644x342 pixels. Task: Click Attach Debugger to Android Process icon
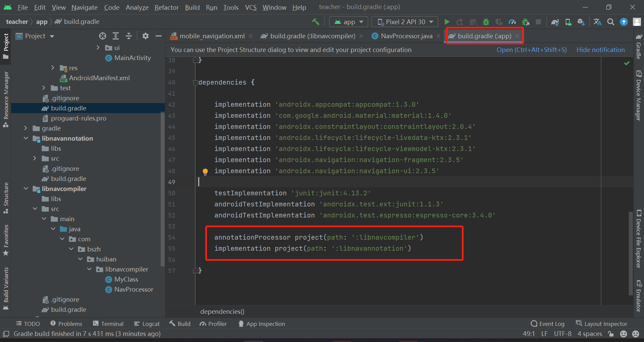click(x=525, y=22)
